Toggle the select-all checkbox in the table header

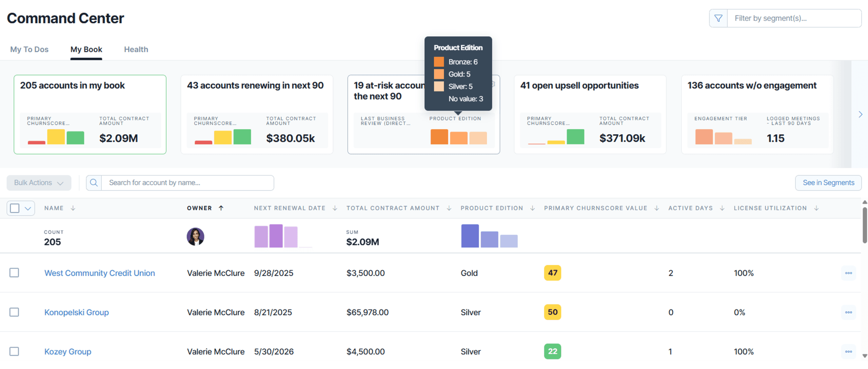(14, 208)
